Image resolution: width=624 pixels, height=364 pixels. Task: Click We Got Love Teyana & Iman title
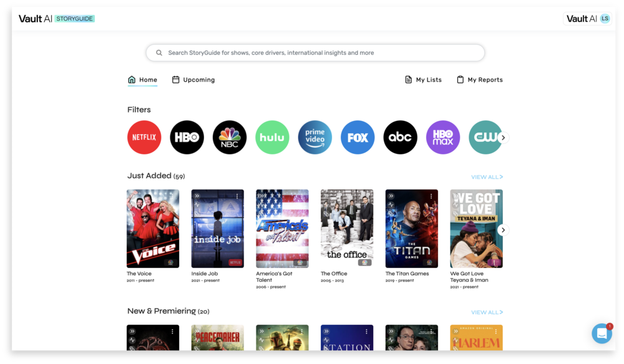pyautogui.click(x=469, y=277)
